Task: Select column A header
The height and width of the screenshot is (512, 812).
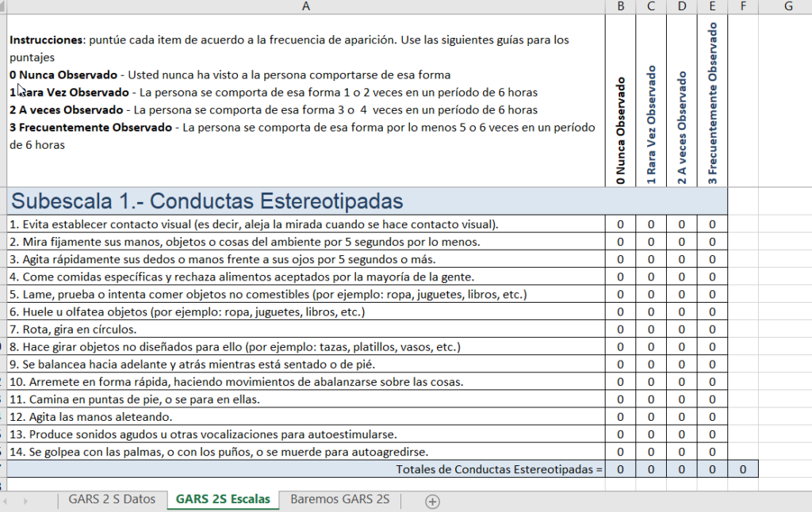Action: point(305,6)
